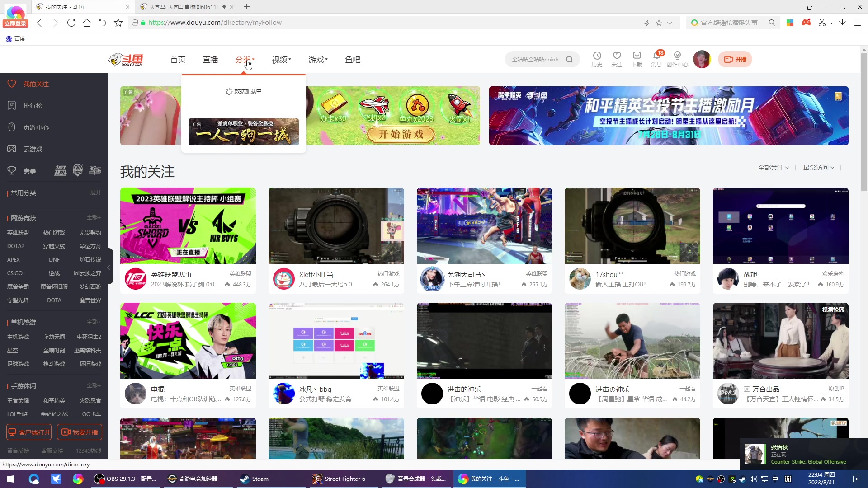Viewport: 868px width, 488px height.
Task: Open the 主机游戏 category link
Action: 18,337
